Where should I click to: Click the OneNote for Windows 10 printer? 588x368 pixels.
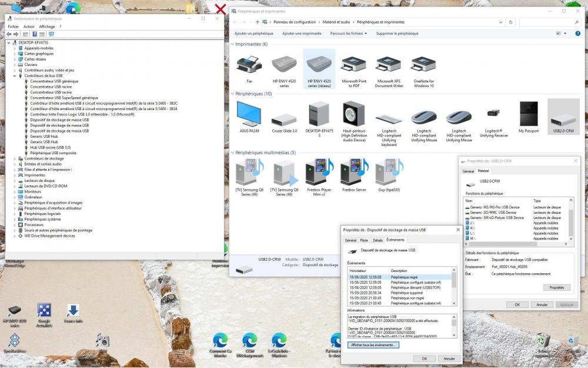(x=423, y=65)
